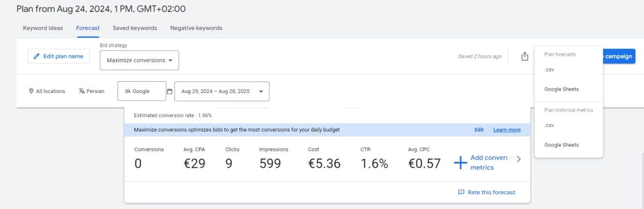Viewport: 644px width, 209px height.
Task: Expand Maximize conversions bid strategy dropdown
Action: click(140, 60)
